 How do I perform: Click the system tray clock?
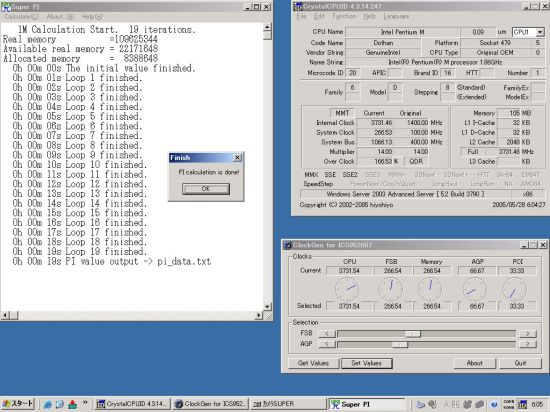pos(537,405)
